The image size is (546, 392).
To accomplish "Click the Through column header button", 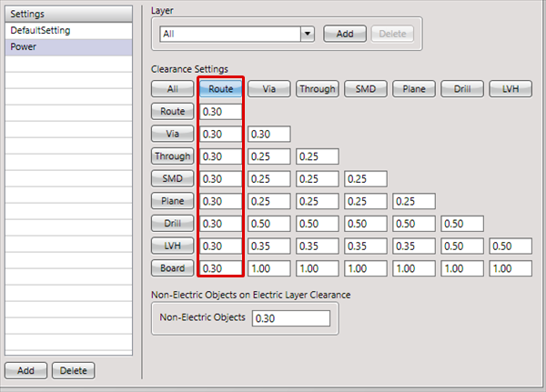I will tap(317, 89).
